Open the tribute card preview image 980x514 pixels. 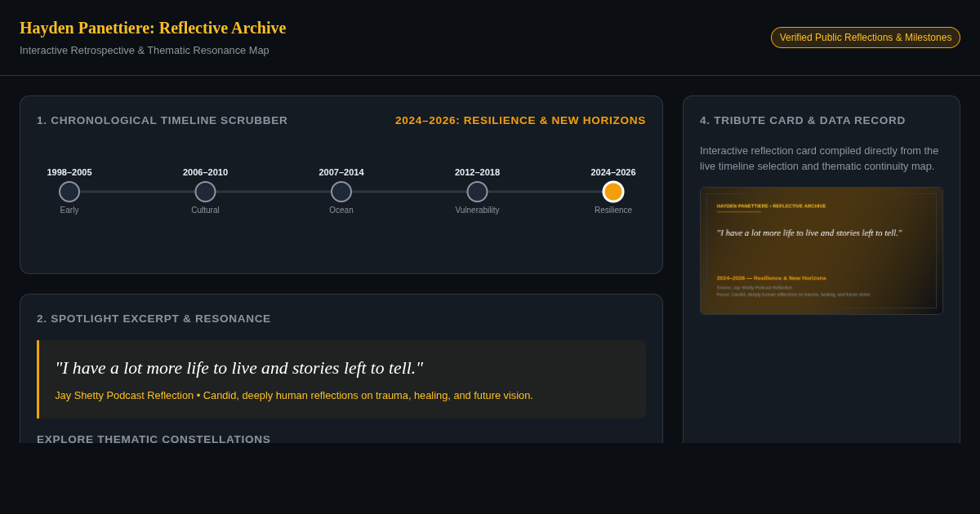pos(822,250)
